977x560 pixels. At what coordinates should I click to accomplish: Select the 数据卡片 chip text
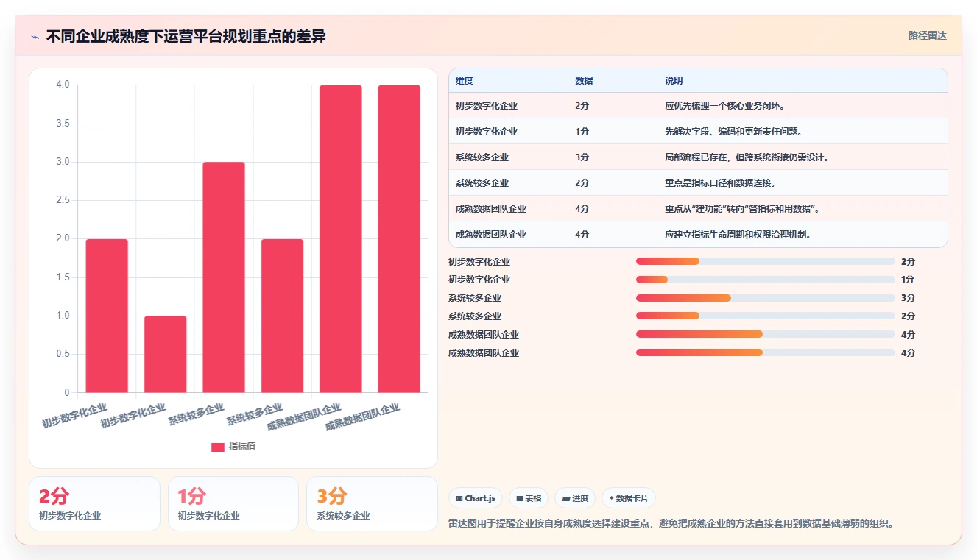tap(632, 498)
